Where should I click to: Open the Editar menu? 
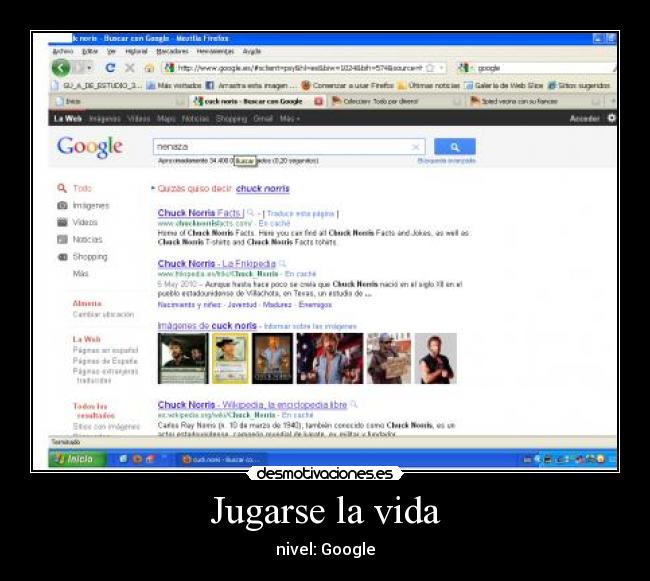click(90, 51)
